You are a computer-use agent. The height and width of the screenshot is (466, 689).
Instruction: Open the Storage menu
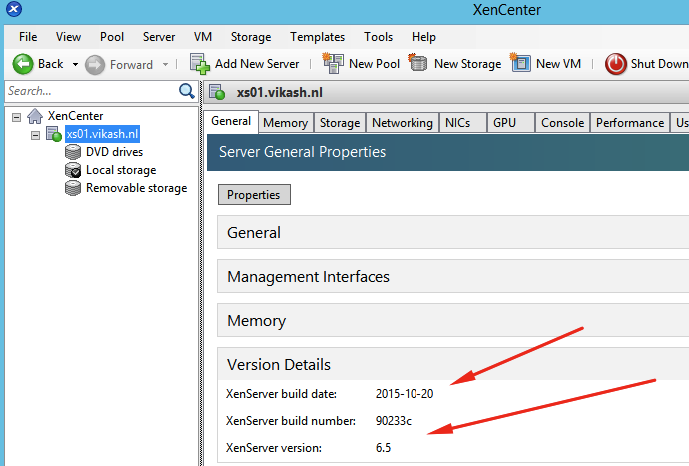pos(250,37)
